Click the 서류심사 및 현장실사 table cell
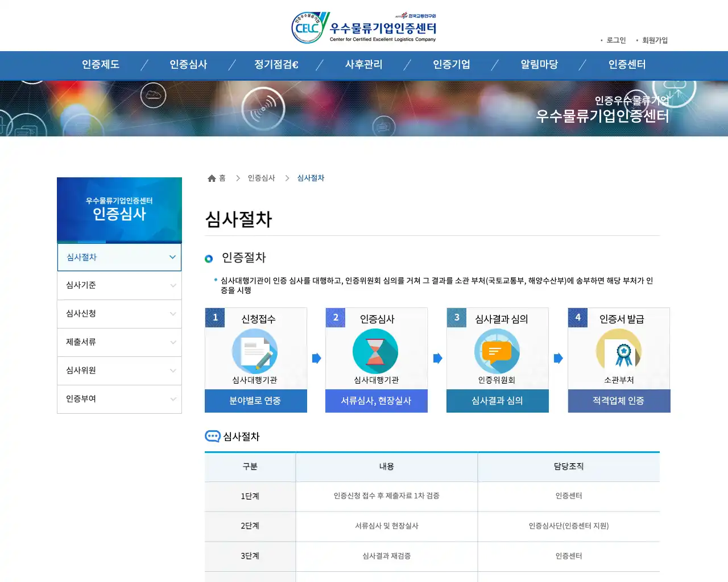The width and height of the screenshot is (728, 582). coord(387,526)
